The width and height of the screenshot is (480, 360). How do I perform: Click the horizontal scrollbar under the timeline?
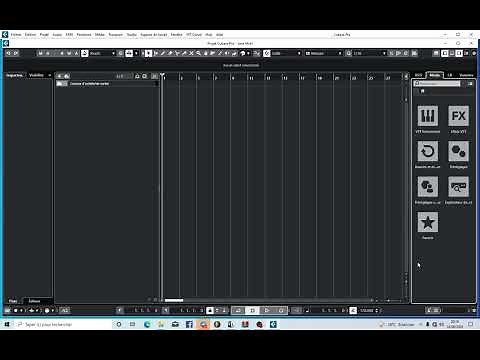174,300
